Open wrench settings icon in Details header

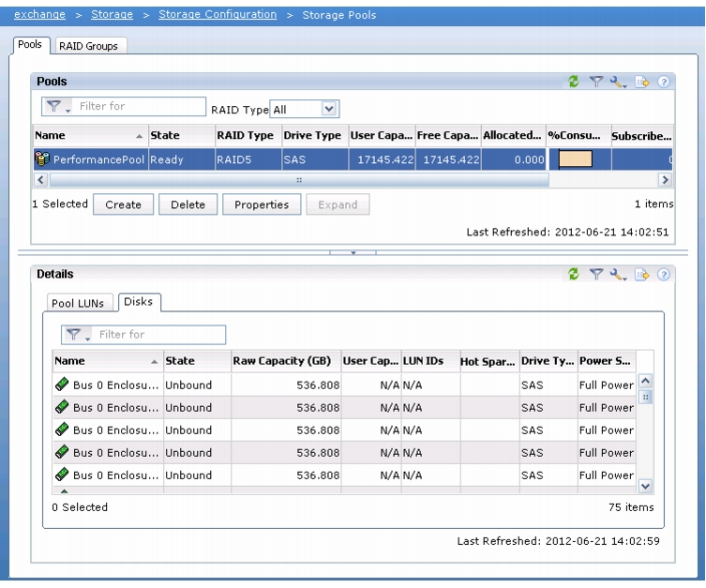618,275
